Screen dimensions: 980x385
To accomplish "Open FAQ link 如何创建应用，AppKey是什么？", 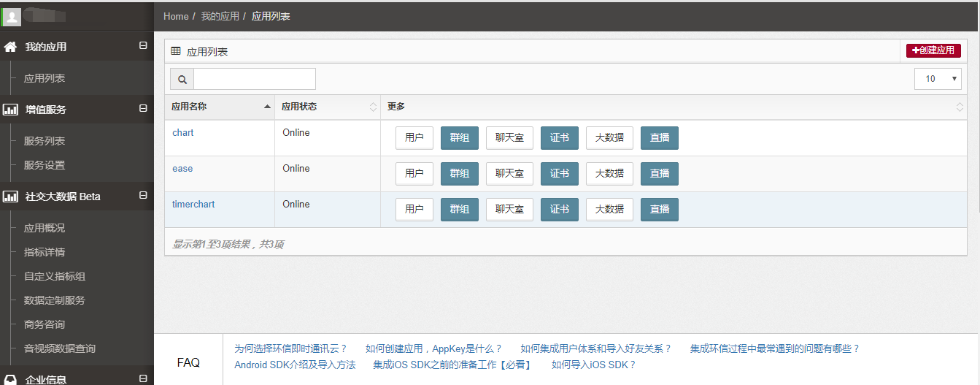I will 434,349.
